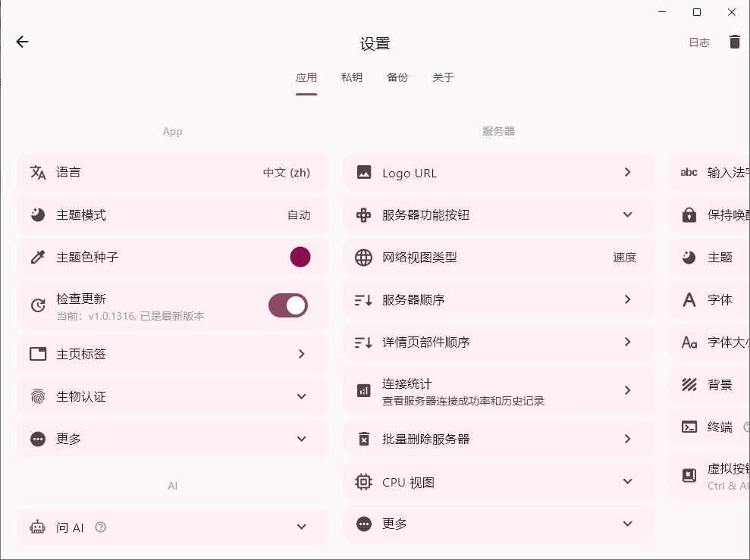The width and height of the screenshot is (750, 560).
Task: Expand the CPU 视图 chevron
Action: point(628,481)
